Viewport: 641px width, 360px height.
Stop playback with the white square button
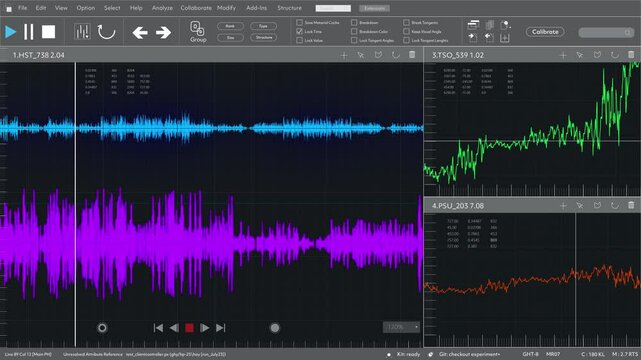pyautogui.click(x=48, y=32)
